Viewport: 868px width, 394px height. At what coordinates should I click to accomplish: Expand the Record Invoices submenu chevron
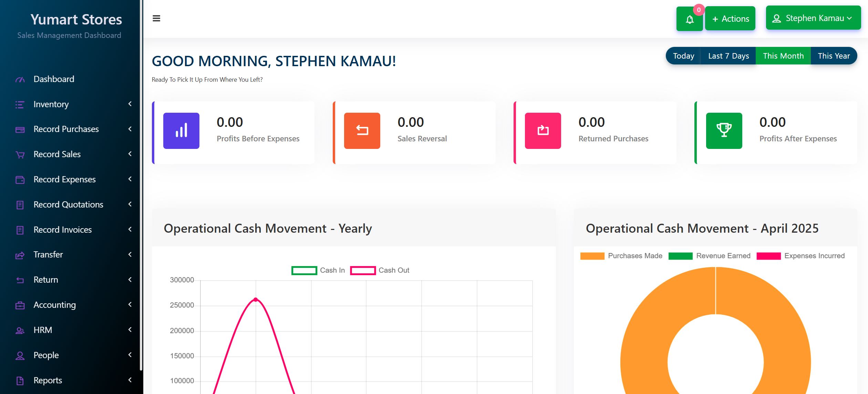point(130,229)
